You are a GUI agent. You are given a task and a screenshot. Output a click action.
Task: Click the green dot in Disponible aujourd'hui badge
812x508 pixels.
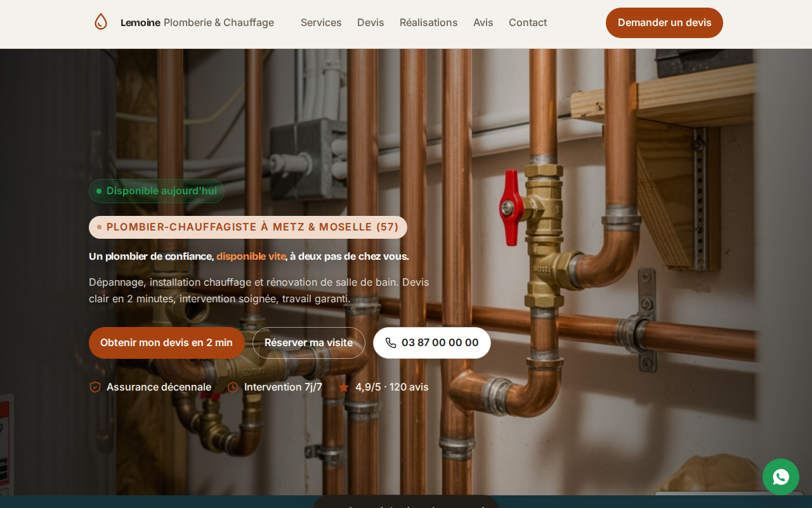pos(99,191)
